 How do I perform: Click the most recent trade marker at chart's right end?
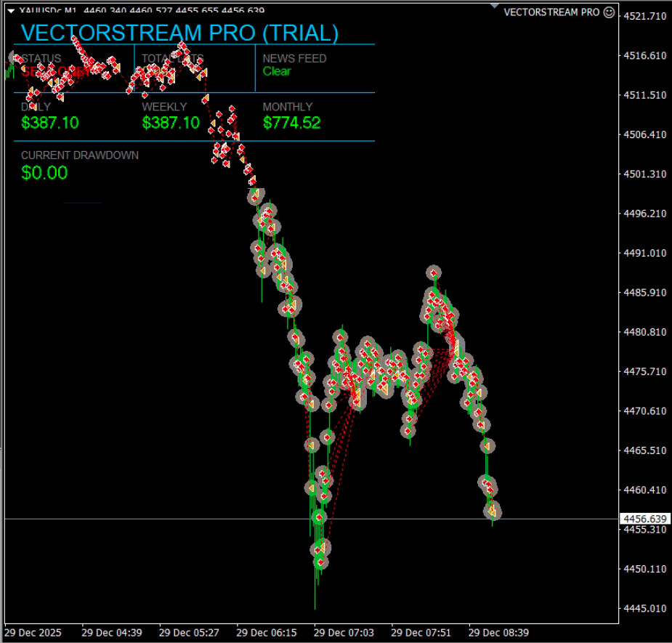pyautogui.click(x=493, y=511)
